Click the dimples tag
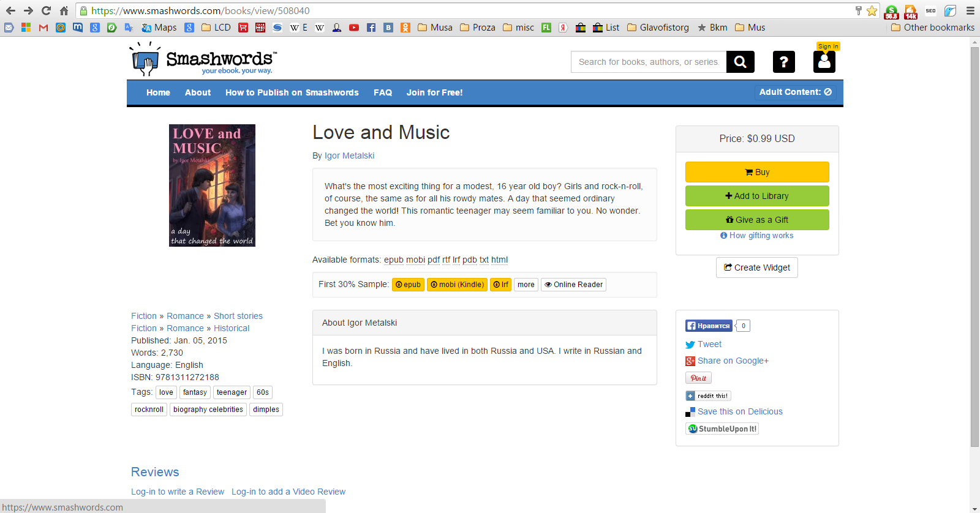 (x=266, y=410)
